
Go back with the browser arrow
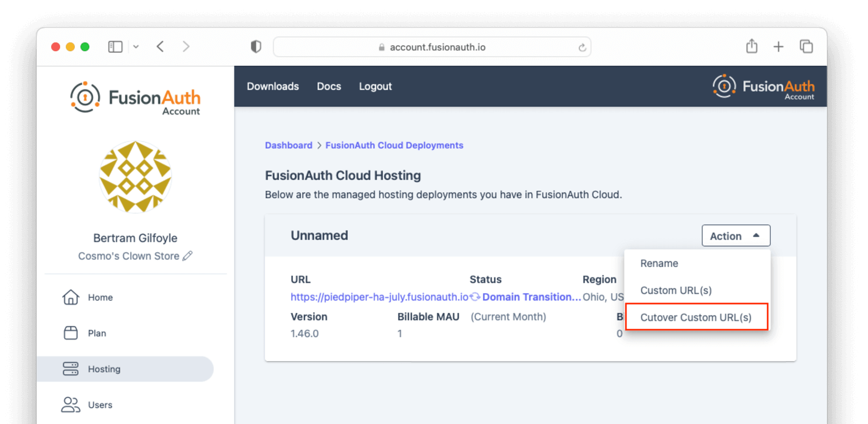click(x=160, y=47)
